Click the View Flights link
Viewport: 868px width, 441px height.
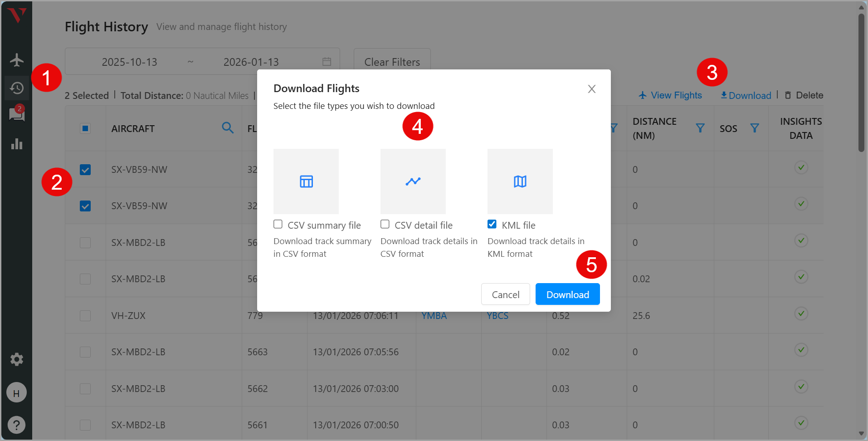670,95
